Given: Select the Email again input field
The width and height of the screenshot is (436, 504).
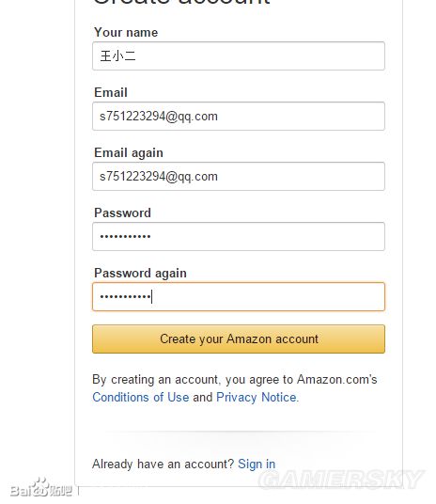Looking at the screenshot, I should click(x=239, y=176).
